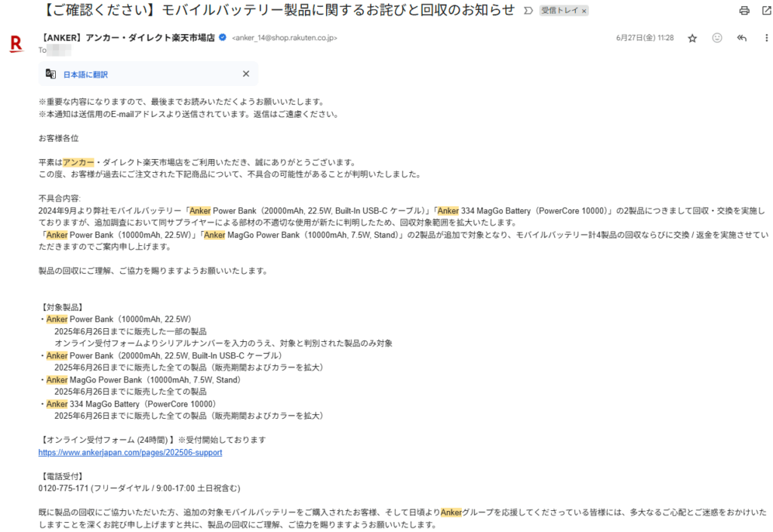The image size is (773, 532).
Task: Click the line starting 'オンライン受付フォームよりシリアルナンバー'
Action: tap(223, 343)
